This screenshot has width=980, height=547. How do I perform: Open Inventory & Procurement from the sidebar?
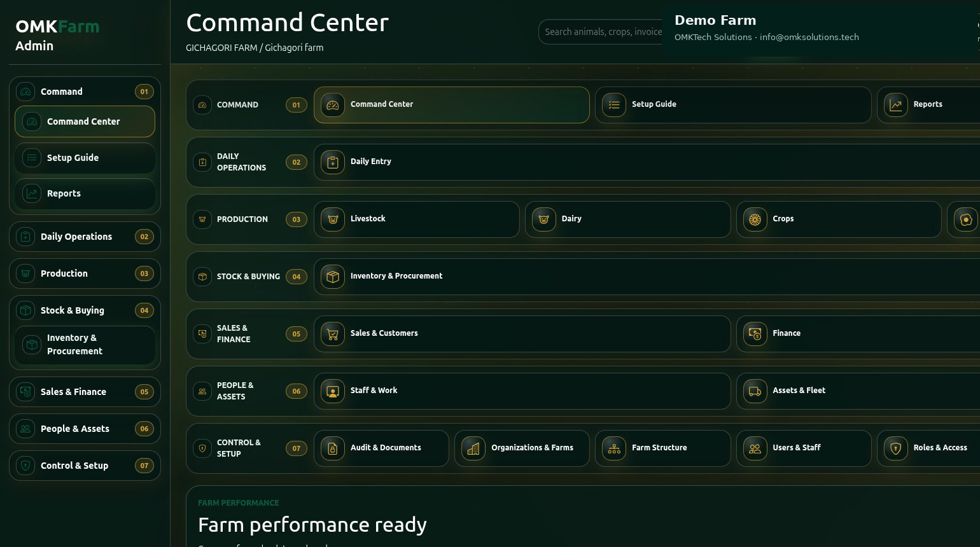[x=85, y=345]
